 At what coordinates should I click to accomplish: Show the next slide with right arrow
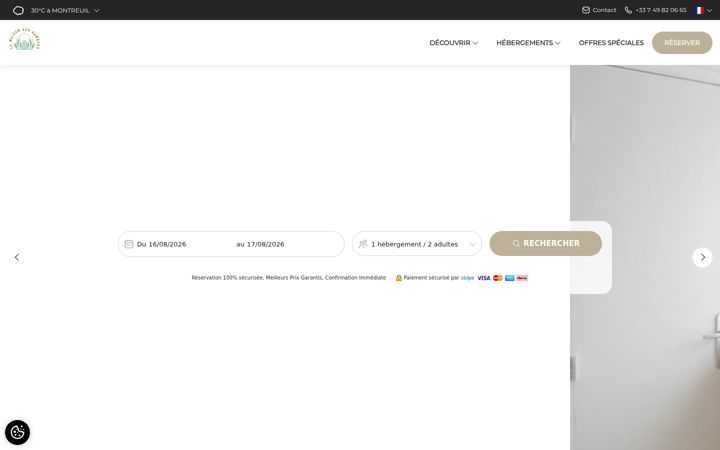702,257
